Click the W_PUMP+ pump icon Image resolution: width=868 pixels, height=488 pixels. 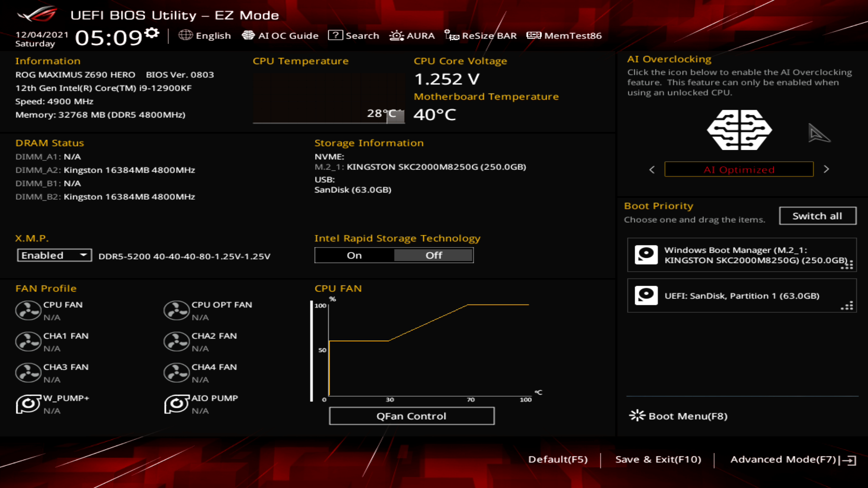(x=28, y=404)
